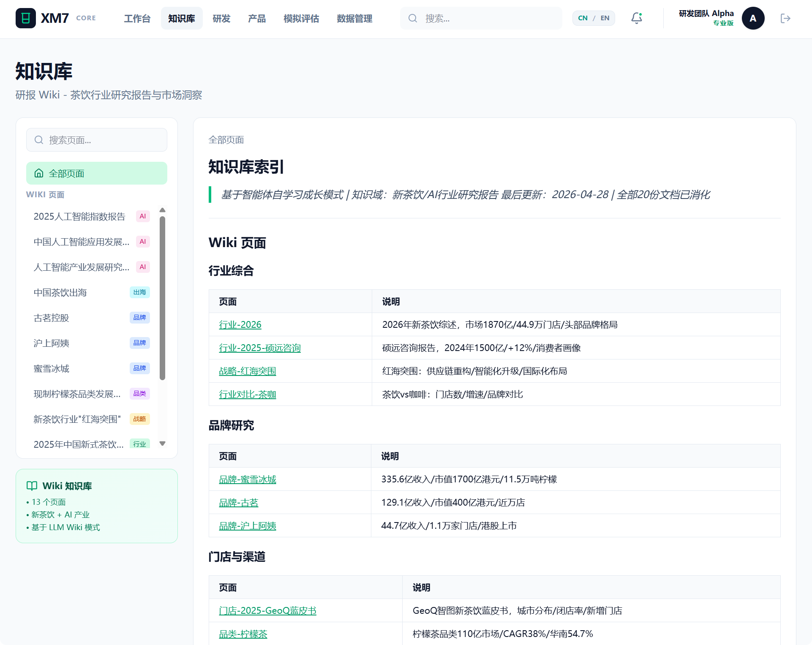The width and height of the screenshot is (812, 645).
Task: Click the 品牌研究 section heading
Action: [231, 425]
